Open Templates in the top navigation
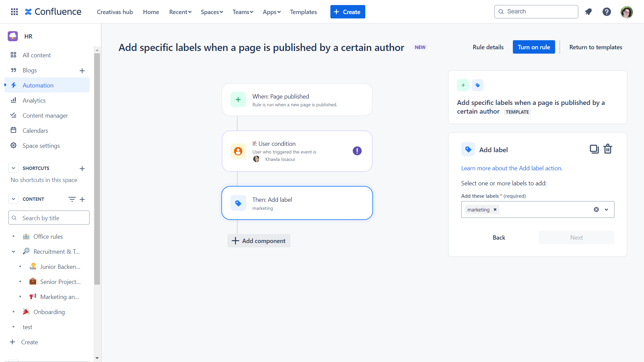The image size is (644, 362). point(303,12)
